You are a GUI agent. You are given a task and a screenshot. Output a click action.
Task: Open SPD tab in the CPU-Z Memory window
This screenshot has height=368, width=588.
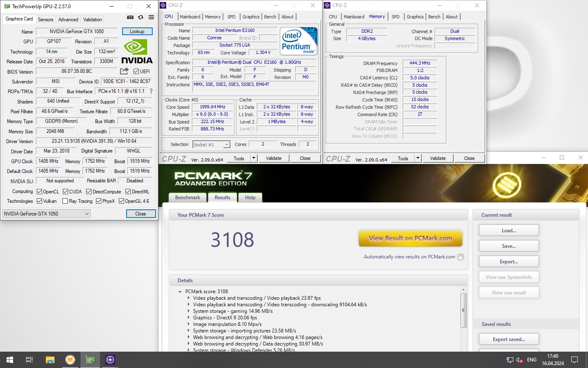click(x=396, y=17)
